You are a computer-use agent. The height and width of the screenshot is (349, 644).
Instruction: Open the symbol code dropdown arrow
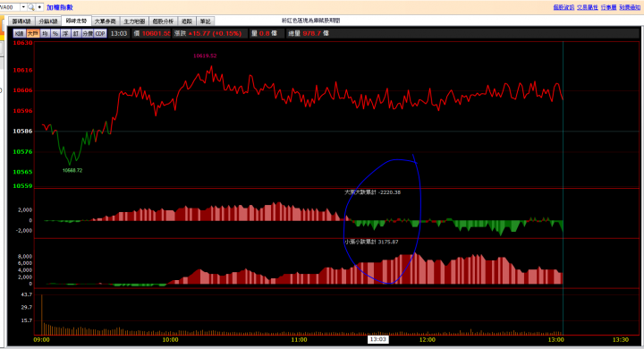pyautogui.click(x=23, y=7)
